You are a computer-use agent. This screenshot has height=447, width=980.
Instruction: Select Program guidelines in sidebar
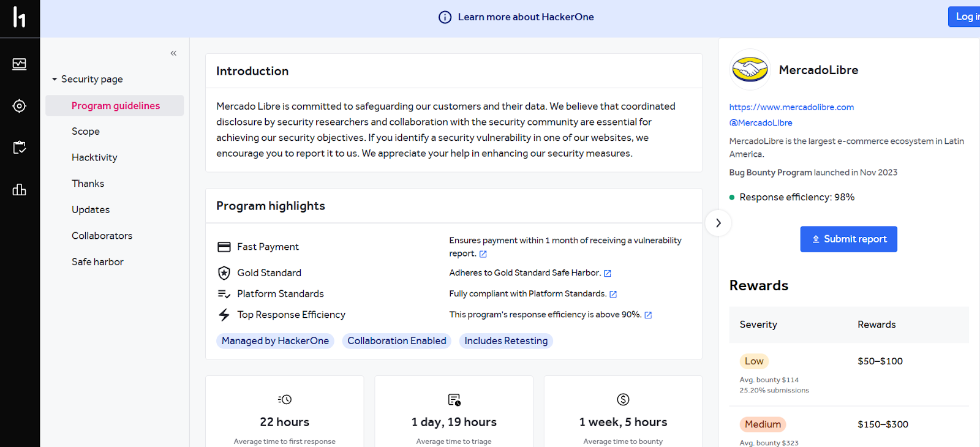click(115, 105)
